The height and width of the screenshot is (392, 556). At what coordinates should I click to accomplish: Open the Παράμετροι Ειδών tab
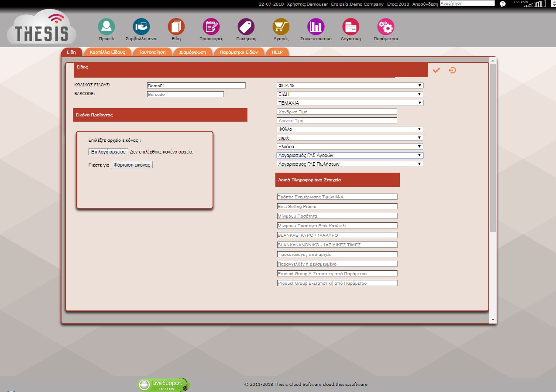pos(239,52)
